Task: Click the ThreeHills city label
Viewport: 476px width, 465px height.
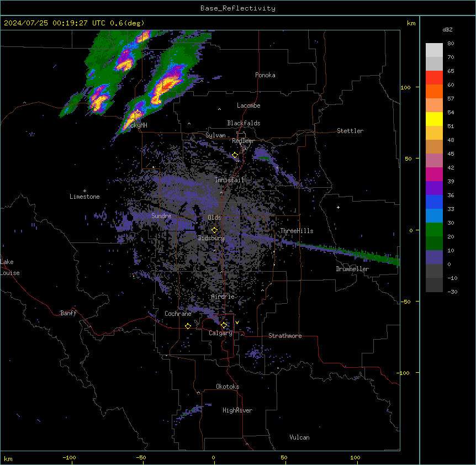Action: [297, 231]
